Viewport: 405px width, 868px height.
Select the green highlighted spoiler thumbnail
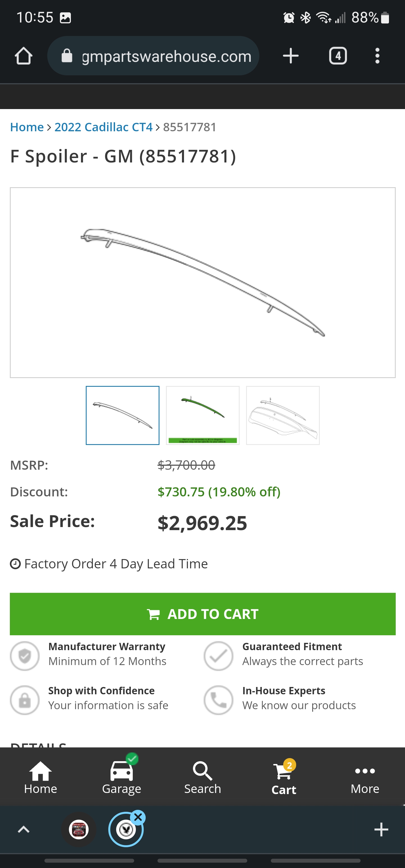click(203, 415)
